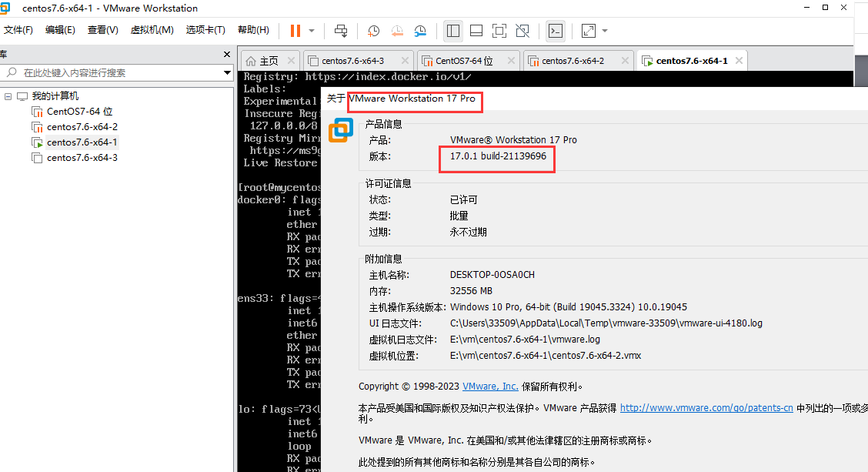Toggle the thumbnail bar view icon

pos(476,31)
